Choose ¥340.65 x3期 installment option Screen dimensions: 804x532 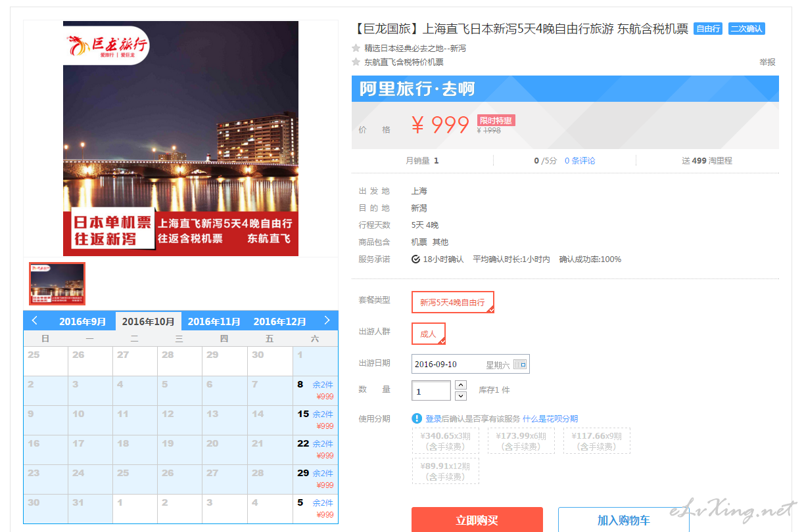point(446,441)
